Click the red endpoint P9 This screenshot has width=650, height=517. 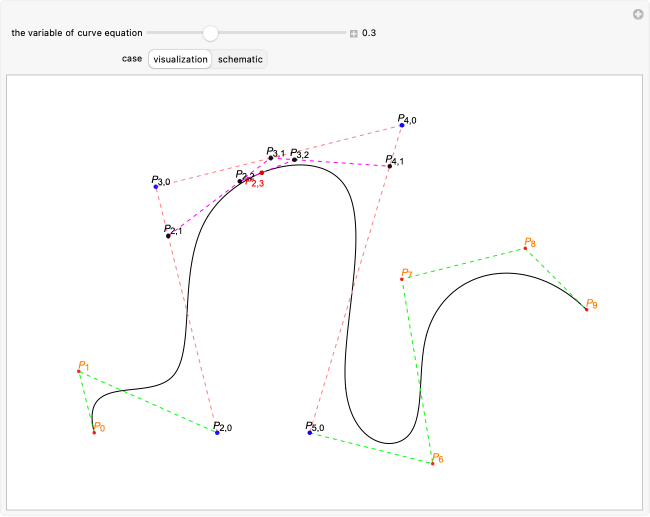587,310
